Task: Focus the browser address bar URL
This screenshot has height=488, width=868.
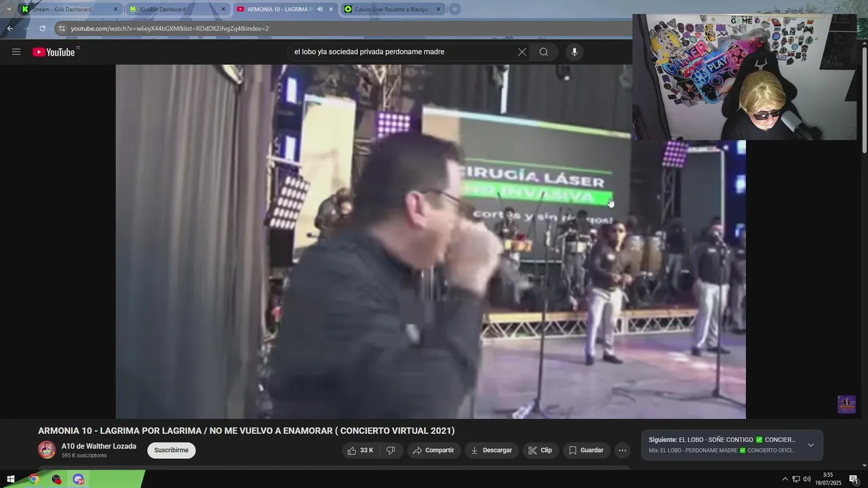Action: pos(170,28)
